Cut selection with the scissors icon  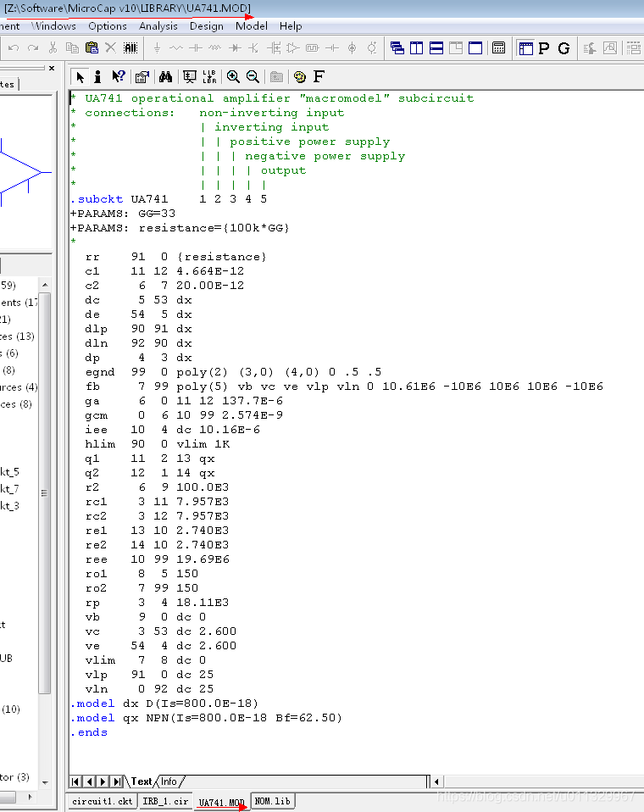coord(53,48)
